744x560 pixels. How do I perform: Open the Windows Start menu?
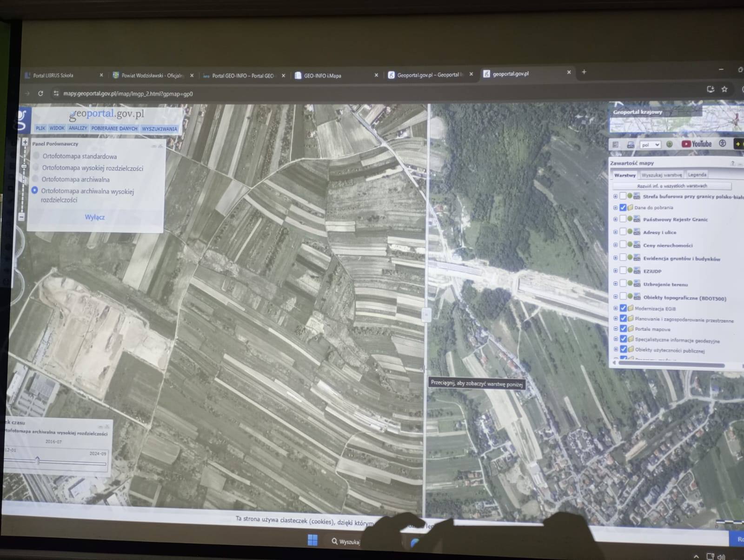312,540
